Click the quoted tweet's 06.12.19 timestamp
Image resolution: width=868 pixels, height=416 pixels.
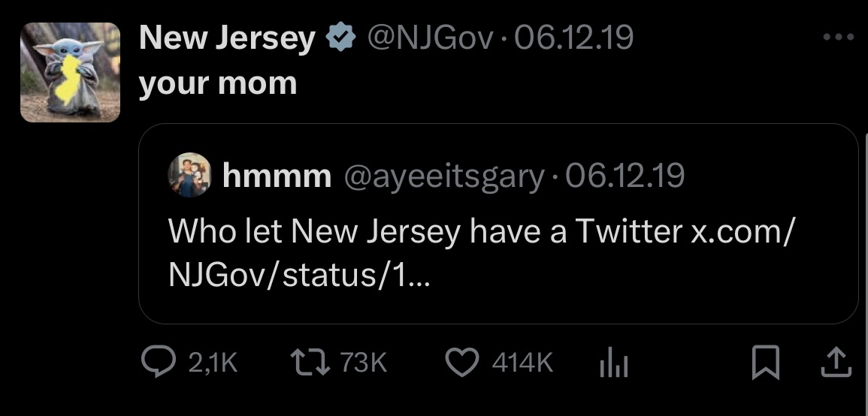625,176
